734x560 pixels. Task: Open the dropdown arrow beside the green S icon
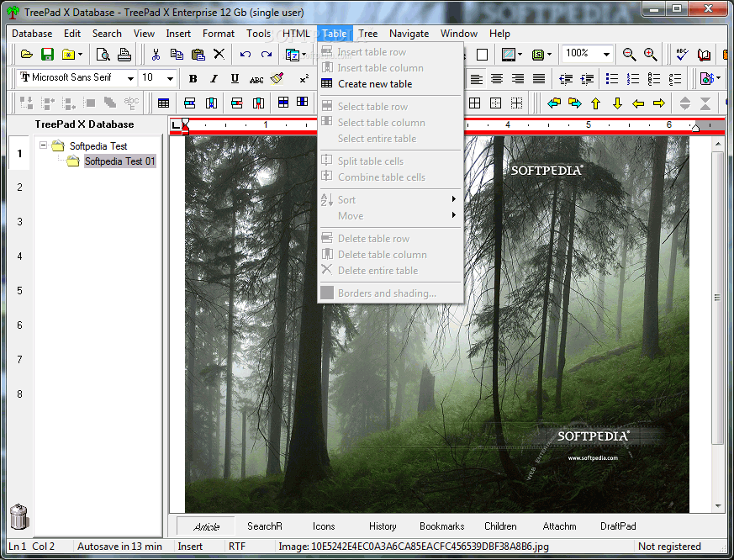550,55
